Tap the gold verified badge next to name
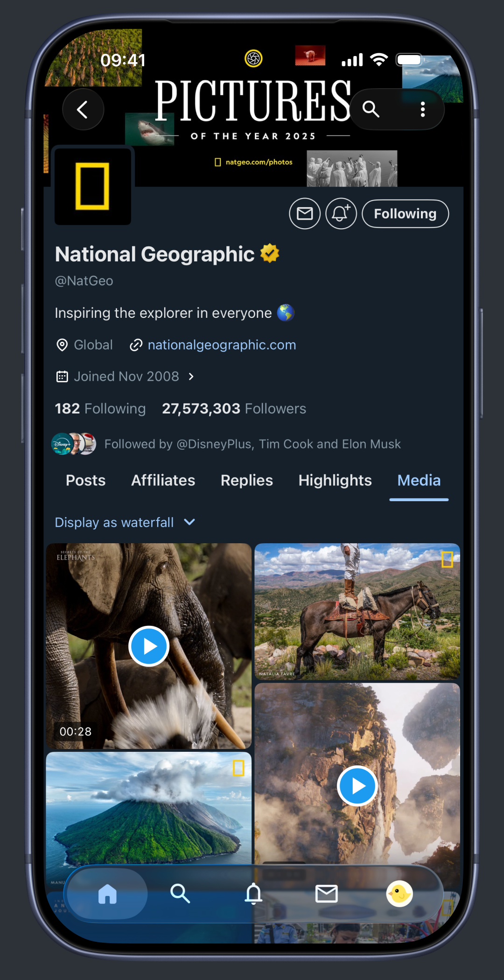This screenshot has width=504, height=980. click(x=269, y=253)
